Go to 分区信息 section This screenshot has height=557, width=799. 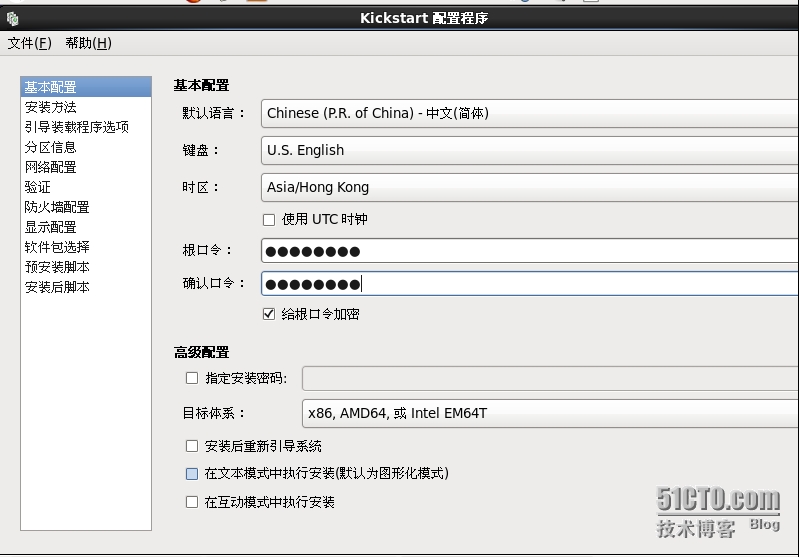tap(86, 147)
